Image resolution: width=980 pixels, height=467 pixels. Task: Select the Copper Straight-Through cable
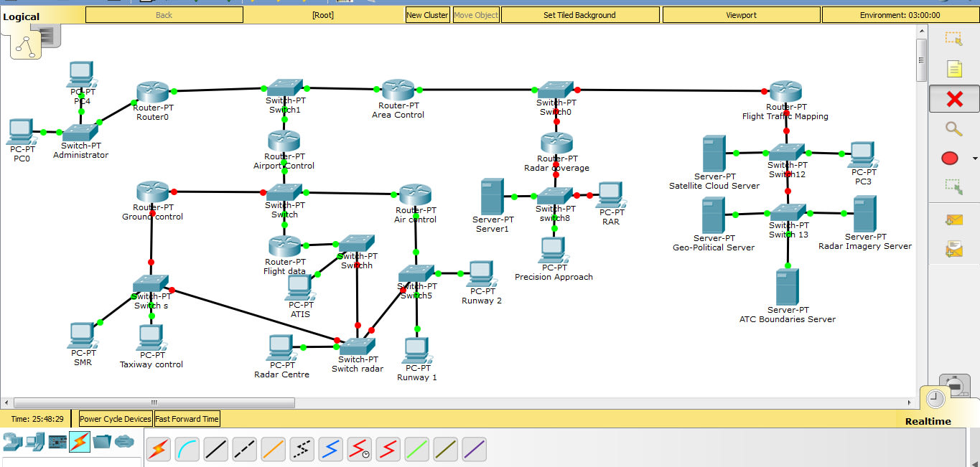[215, 448]
